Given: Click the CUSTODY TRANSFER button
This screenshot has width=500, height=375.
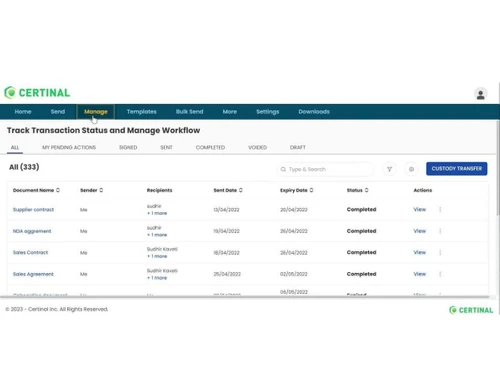Looking at the screenshot, I should coord(457,169).
